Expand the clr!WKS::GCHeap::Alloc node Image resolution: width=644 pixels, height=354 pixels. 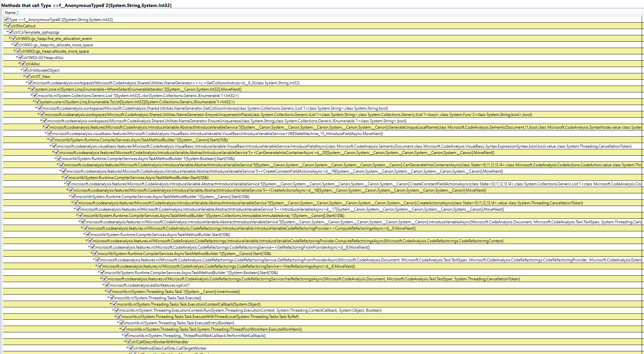pos(16,57)
